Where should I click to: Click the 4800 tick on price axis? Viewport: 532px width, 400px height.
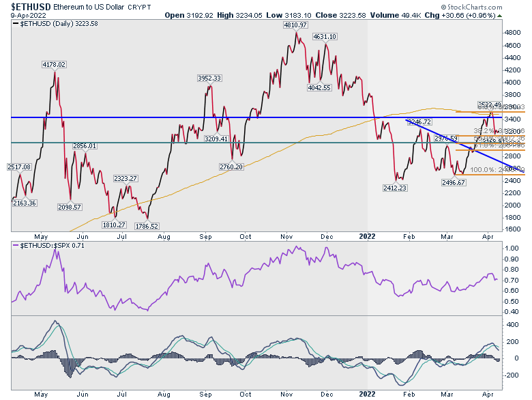click(513, 33)
